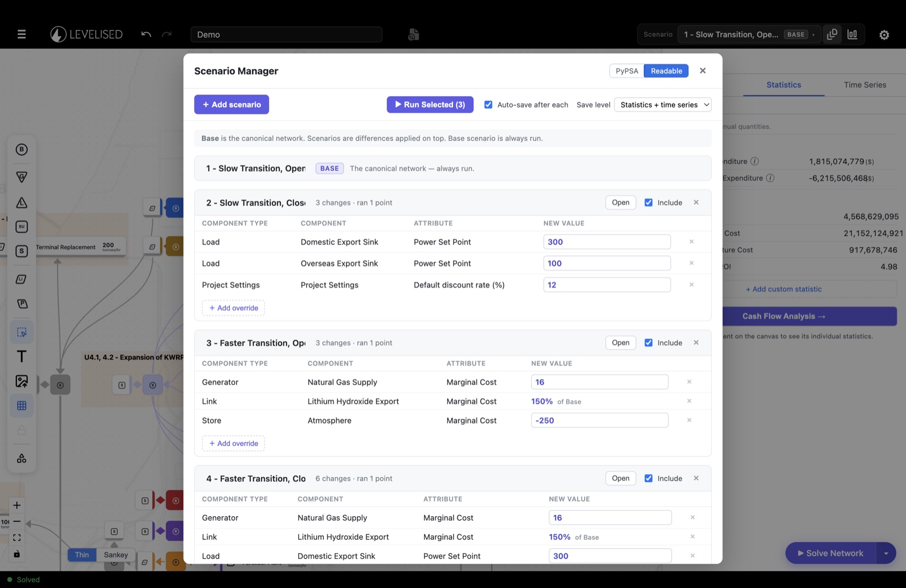Viewport: 906px width, 588px height.
Task: Open the settings gear icon
Action: tap(884, 35)
